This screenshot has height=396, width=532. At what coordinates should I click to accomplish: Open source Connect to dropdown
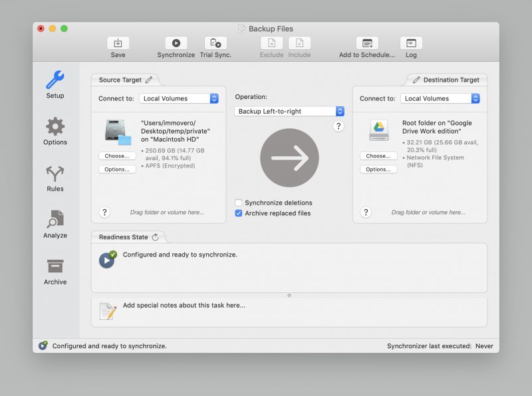pos(179,98)
